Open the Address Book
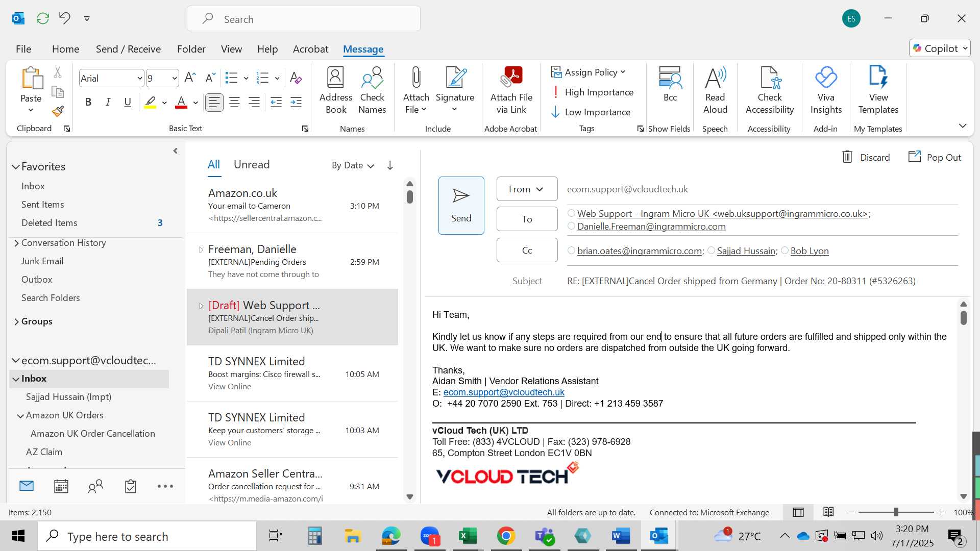 tap(336, 91)
